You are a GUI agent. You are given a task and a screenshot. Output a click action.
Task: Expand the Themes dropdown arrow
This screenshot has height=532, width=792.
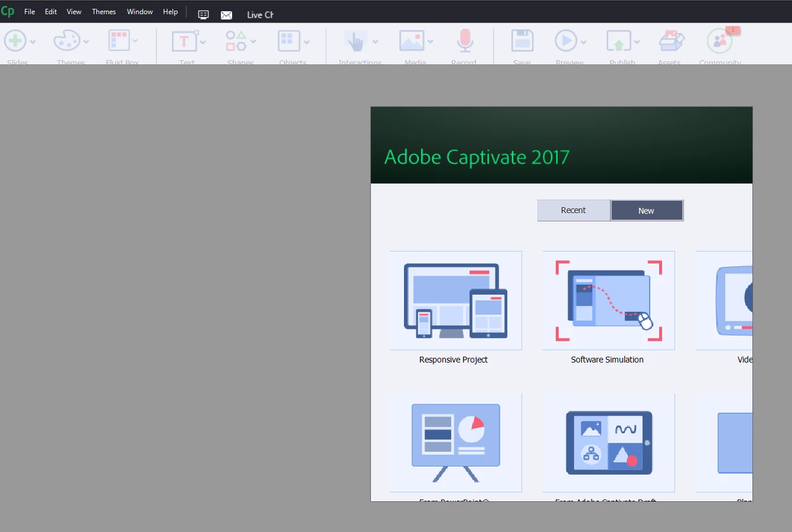(86, 42)
